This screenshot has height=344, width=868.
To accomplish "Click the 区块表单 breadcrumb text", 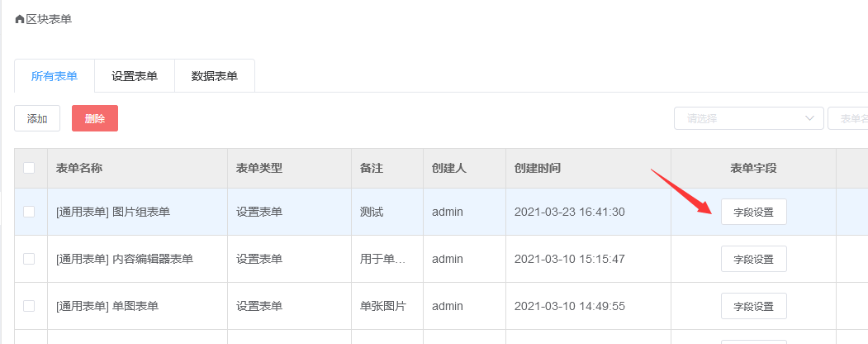I will pyautogui.click(x=49, y=19).
